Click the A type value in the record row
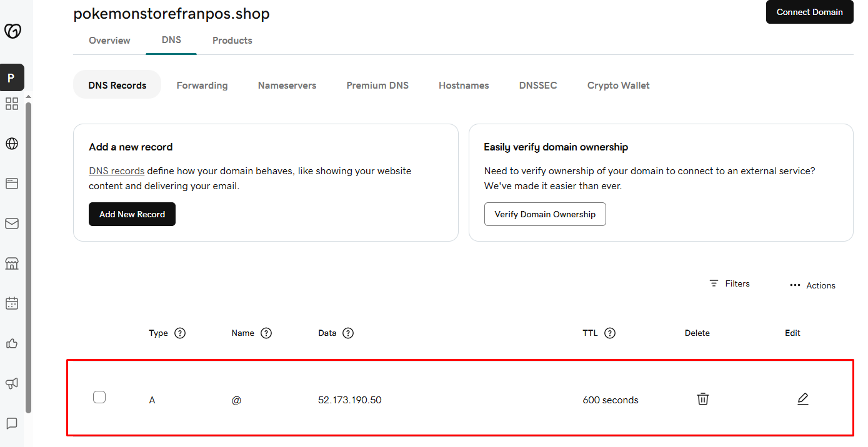 152,400
